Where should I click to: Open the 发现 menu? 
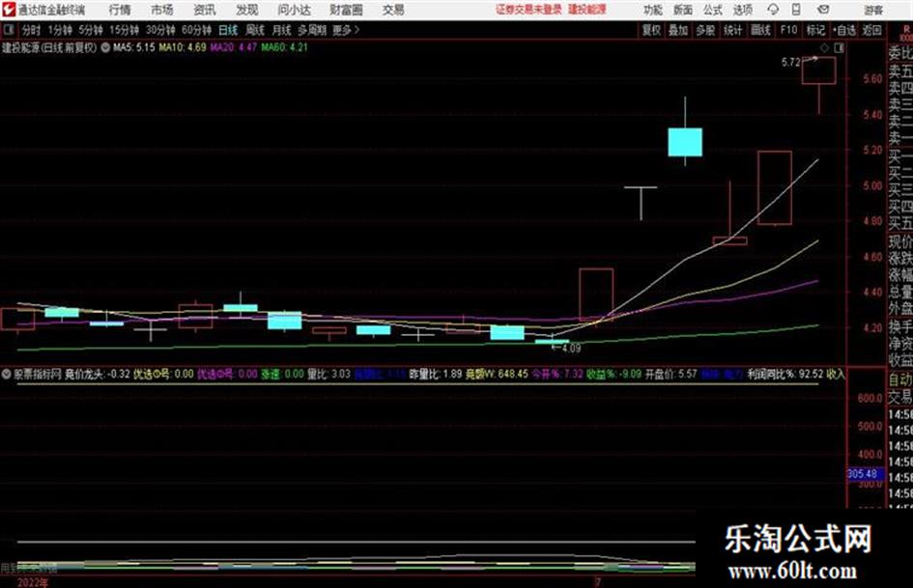click(247, 10)
